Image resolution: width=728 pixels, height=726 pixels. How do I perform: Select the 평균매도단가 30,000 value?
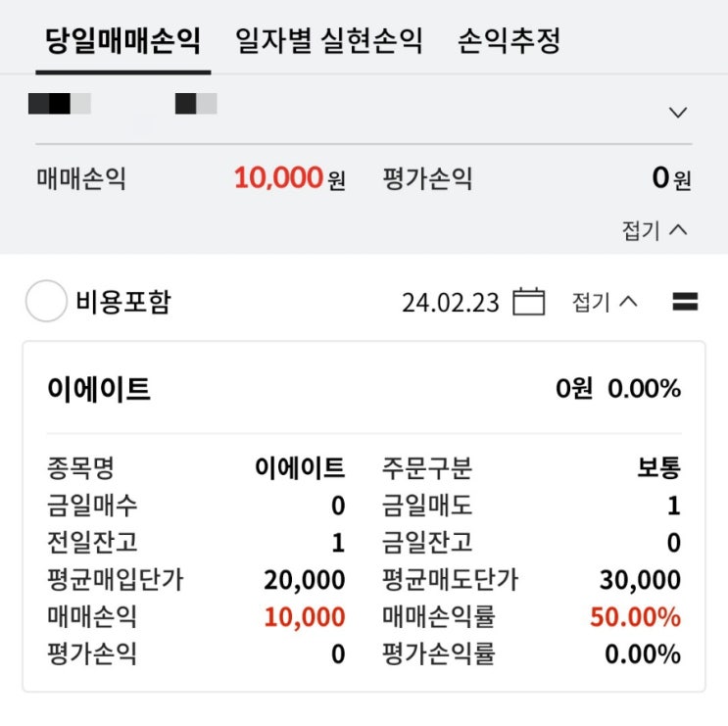pos(640,580)
